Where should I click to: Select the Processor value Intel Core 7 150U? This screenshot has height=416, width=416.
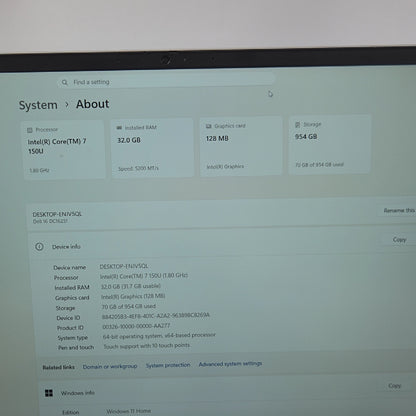[x=144, y=276]
